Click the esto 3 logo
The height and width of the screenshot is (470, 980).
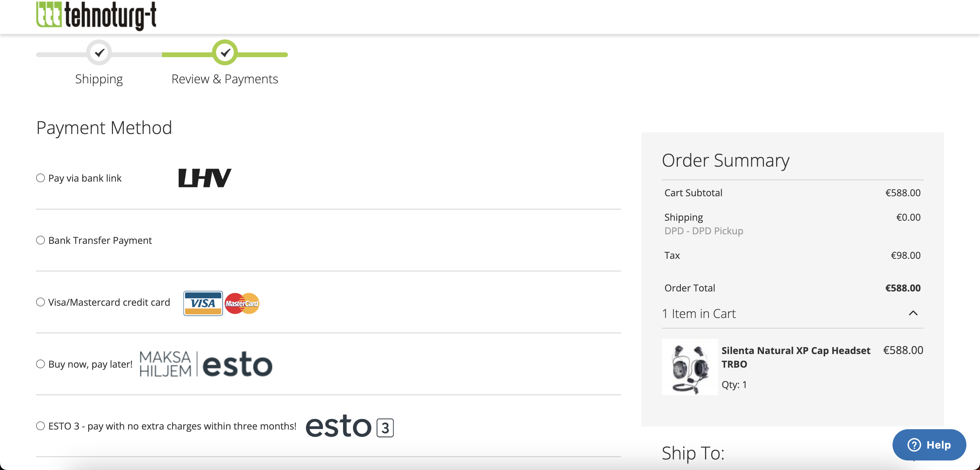tap(349, 427)
